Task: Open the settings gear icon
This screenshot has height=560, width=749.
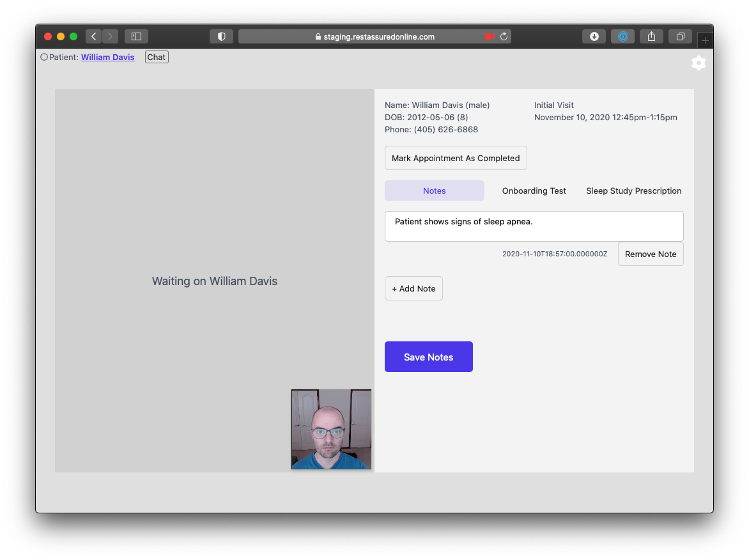Action: pos(699,63)
